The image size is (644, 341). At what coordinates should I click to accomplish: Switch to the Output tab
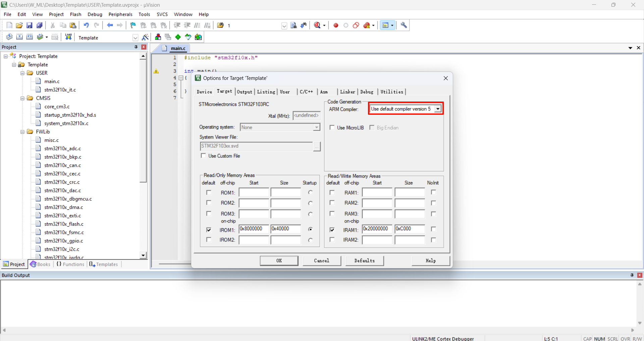point(245,92)
